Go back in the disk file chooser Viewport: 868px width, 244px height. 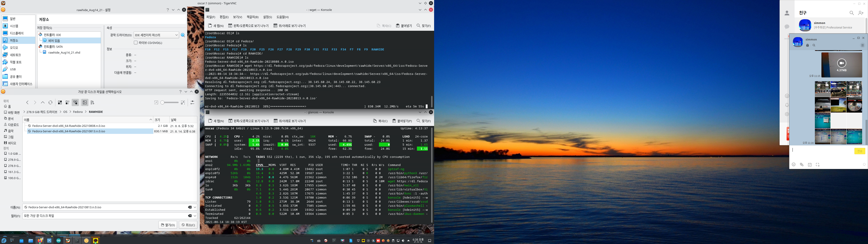click(x=28, y=102)
